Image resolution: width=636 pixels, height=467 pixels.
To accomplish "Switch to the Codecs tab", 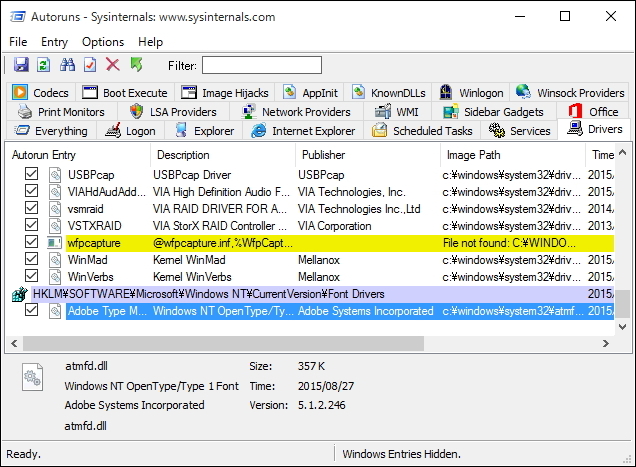I will click(41, 93).
